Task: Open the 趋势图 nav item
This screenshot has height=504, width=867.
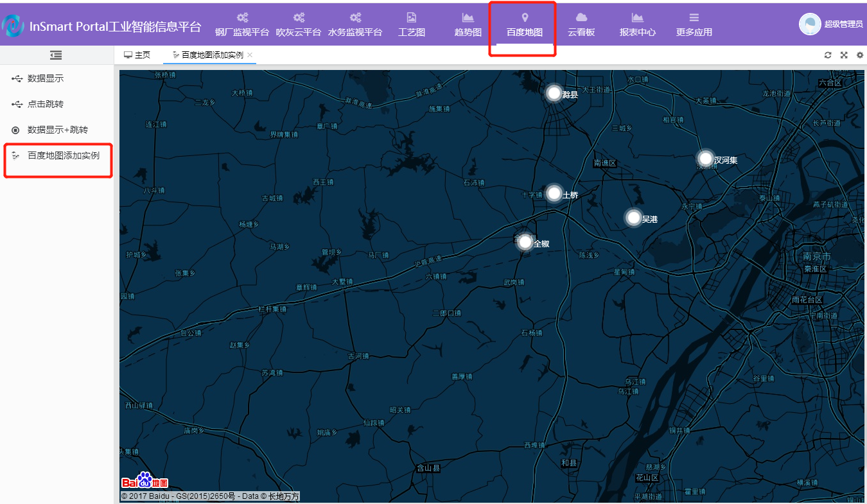Action: click(468, 24)
